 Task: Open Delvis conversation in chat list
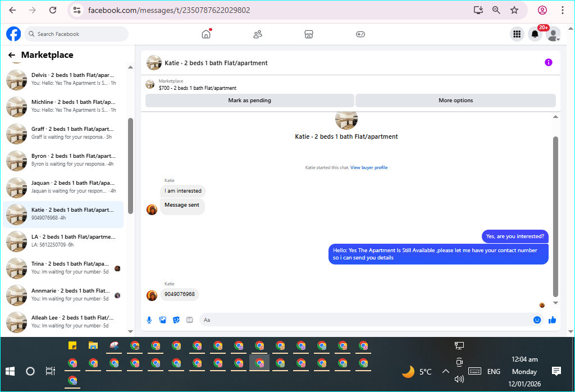[x=63, y=80]
